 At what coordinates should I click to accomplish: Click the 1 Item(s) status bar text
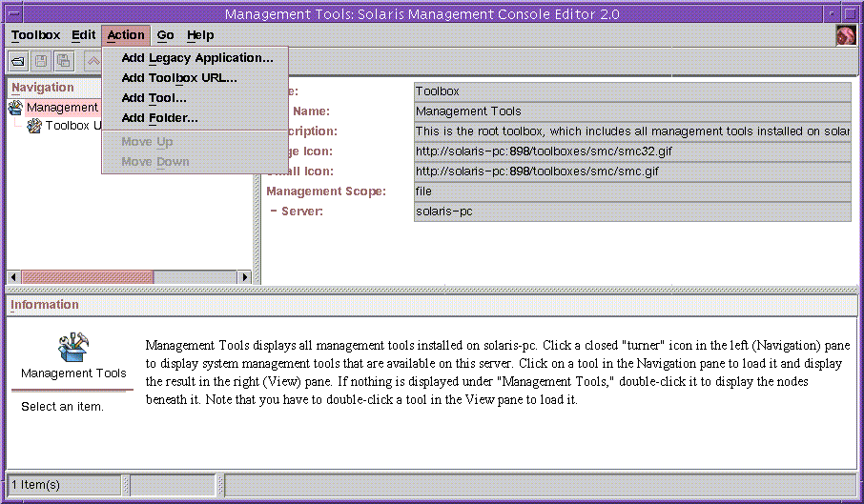coord(35,485)
